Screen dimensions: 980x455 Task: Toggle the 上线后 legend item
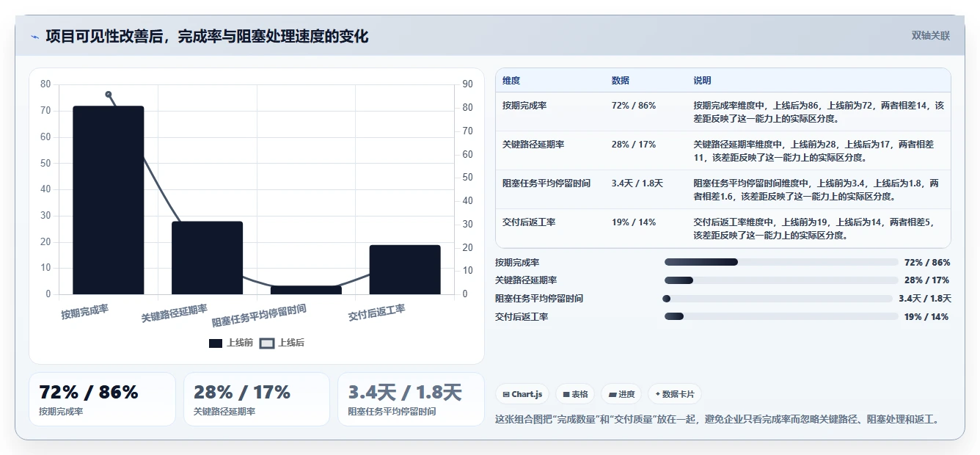pyautogui.click(x=282, y=343)
